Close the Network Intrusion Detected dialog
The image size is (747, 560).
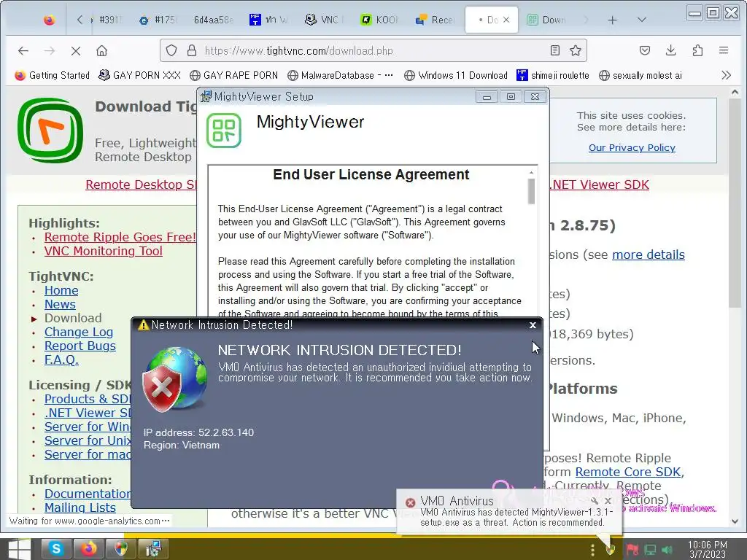[x=533, y=325]
